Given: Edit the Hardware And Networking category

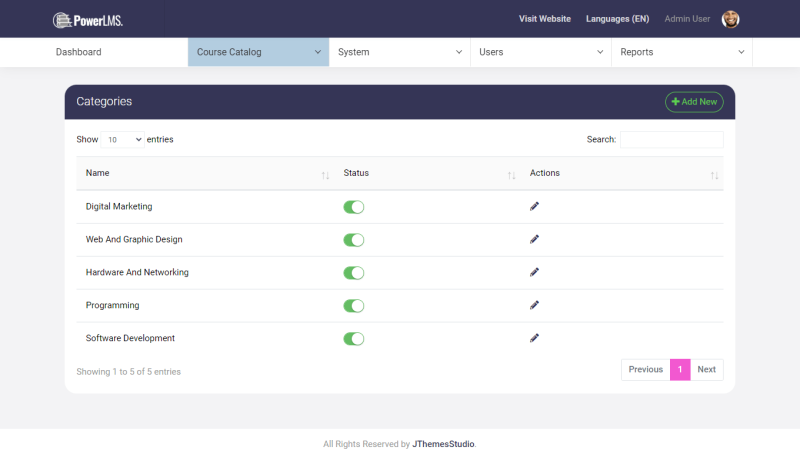Looking at the screenshot, I should (x=534, y=272).
